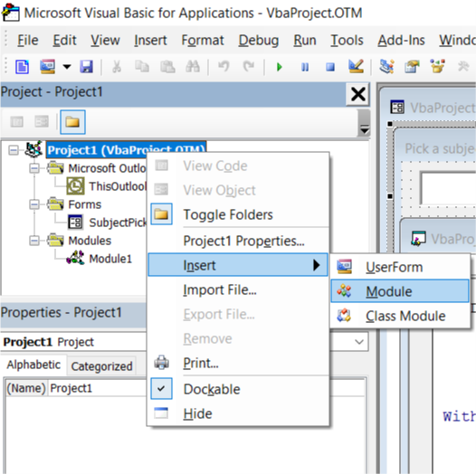Click the View Code icon in Project pane
Image resolution: width=476 pixels, height=474 pixels.
16,122
